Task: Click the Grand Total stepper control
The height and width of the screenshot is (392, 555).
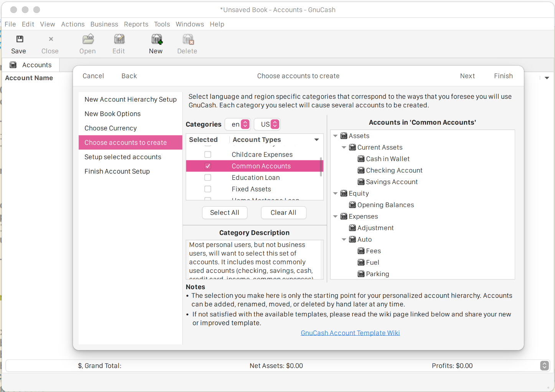Action: 544,366
